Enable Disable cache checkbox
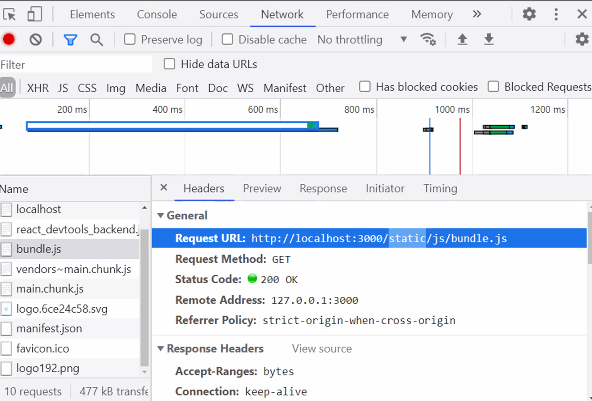 pos(227,39)
